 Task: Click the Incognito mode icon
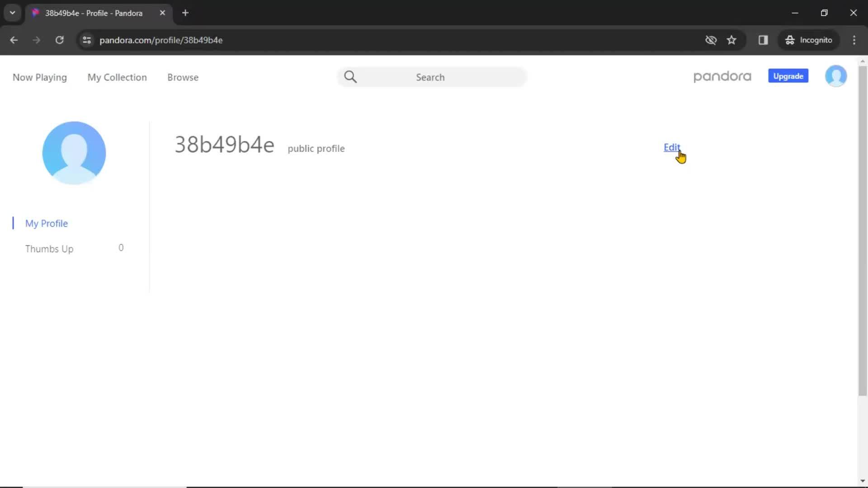(791, 40)
